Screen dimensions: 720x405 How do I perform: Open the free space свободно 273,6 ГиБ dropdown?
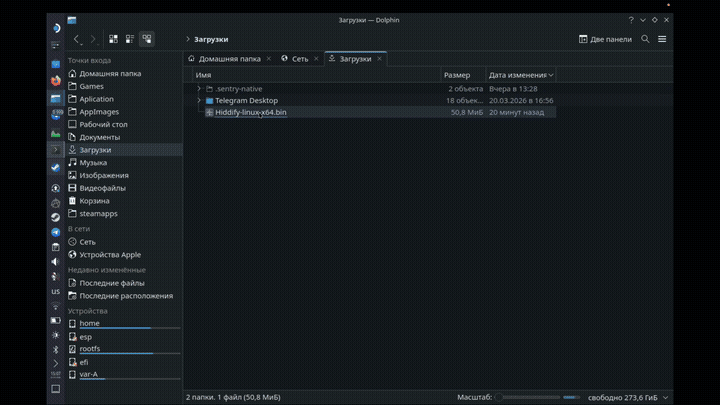(x=628, y=397)
